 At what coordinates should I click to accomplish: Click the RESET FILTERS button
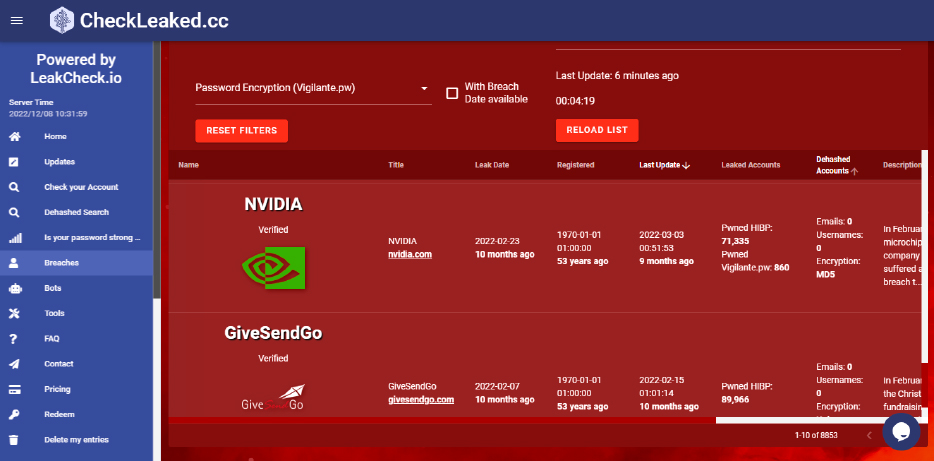pyautogui.click(x=241, y=131)
